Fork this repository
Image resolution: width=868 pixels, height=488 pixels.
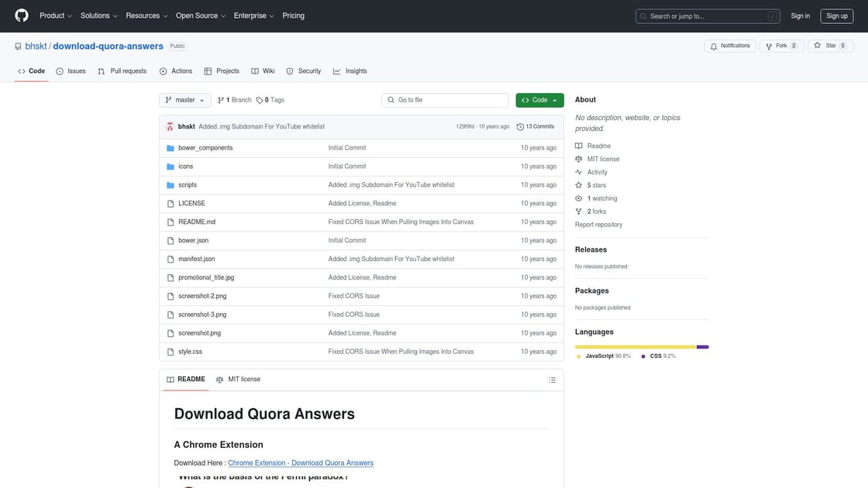point(781,46)
